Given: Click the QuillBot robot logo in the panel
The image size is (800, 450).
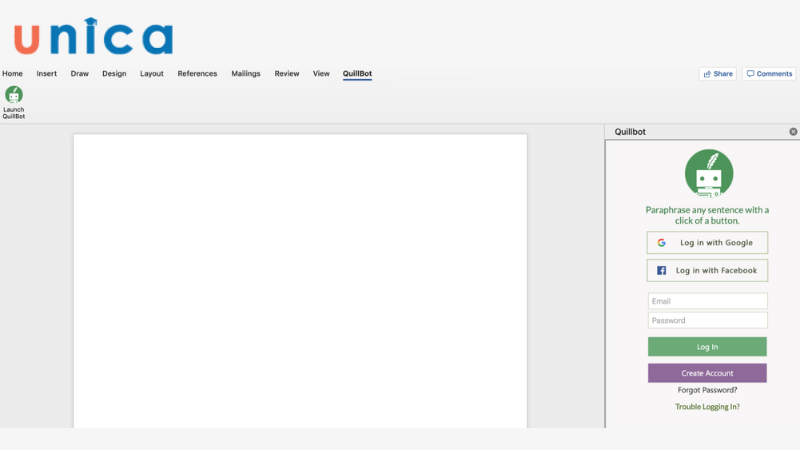Looking at the screenshot, I should [x=709, y=173].
